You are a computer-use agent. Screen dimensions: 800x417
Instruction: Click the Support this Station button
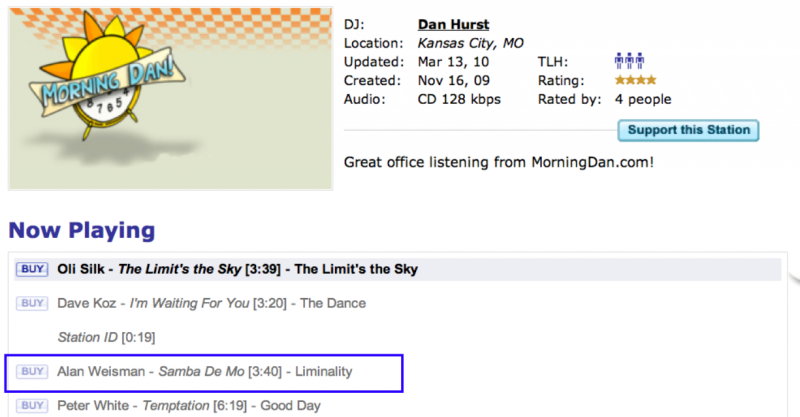click(689, 130)
